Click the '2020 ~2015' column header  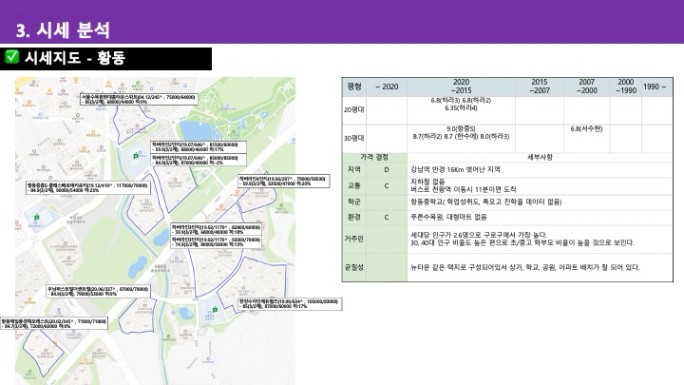click(461, 86)
